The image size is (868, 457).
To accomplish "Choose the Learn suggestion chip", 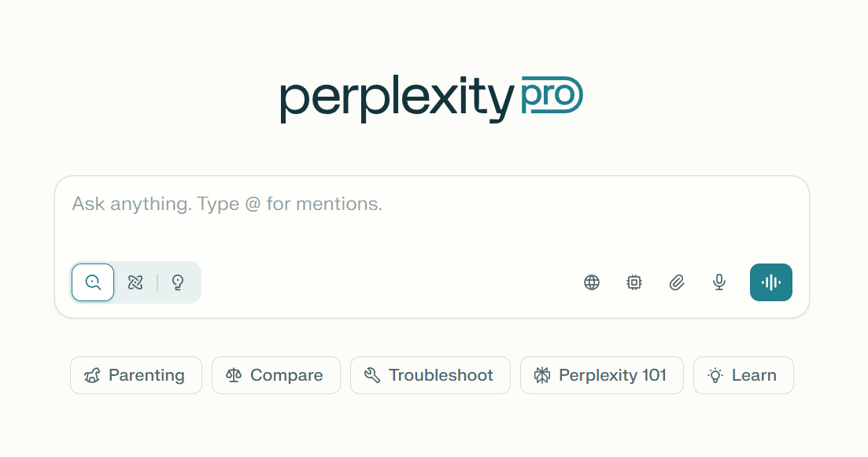I will pos(744,375).
